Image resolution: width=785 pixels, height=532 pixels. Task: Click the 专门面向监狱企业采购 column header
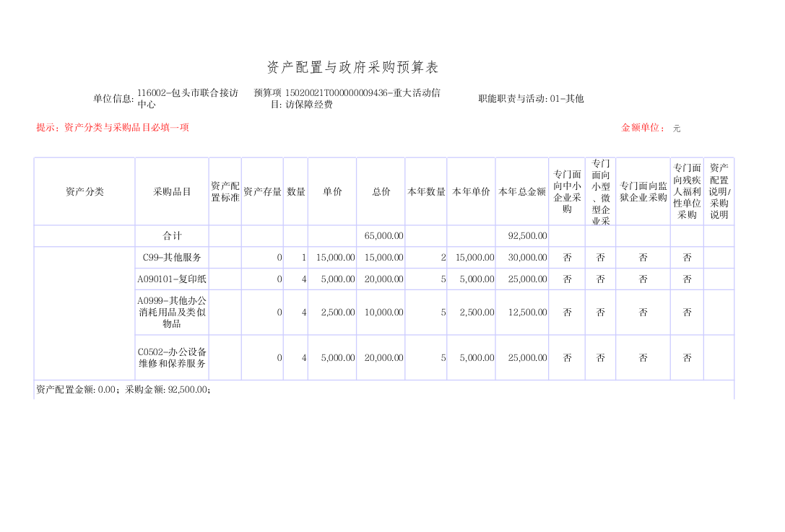pyautogui.click(x=643, y=191)
